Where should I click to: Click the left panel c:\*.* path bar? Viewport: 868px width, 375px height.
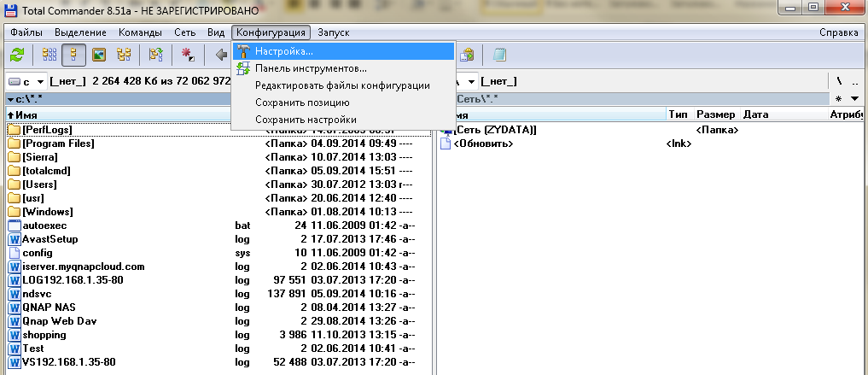point(119,100)
